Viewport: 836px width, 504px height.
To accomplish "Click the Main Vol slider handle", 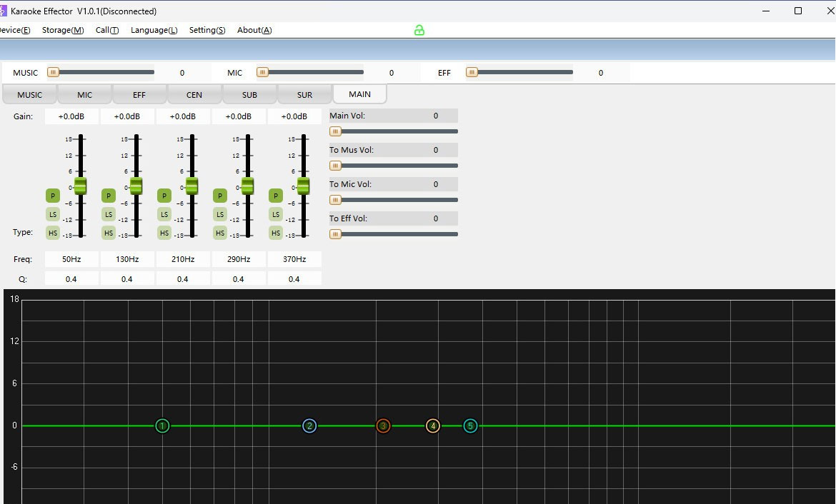I will 335,131.
